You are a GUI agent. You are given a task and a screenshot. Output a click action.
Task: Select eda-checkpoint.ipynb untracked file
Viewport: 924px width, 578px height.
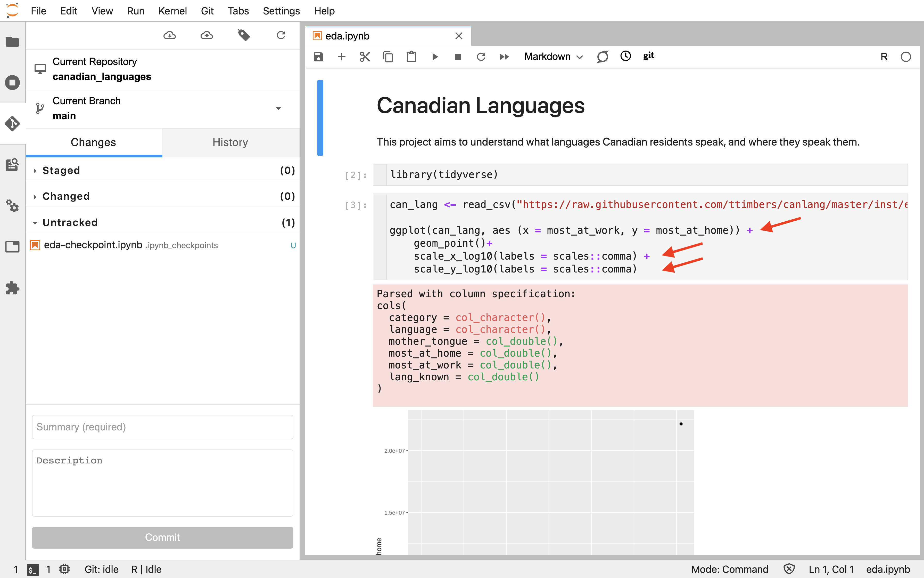163,245
